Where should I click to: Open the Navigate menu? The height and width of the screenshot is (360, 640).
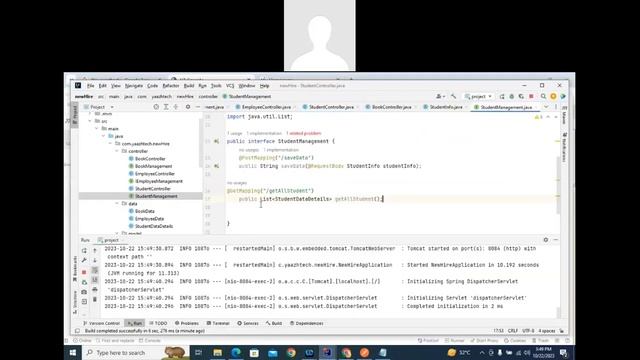[133, 86]
